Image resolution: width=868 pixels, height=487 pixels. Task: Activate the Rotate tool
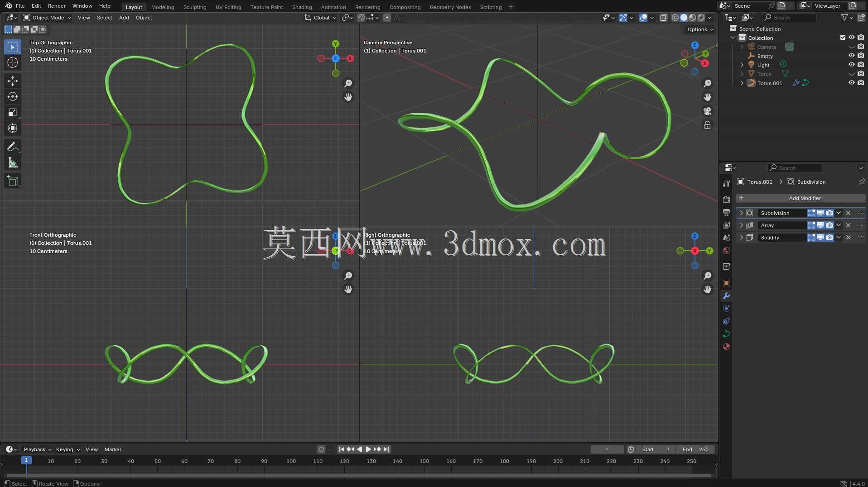(x=13, y=97)
